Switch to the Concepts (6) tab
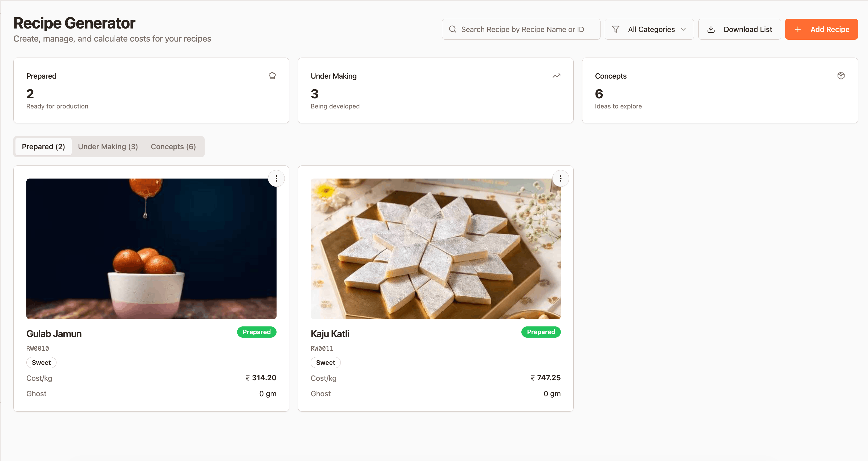 pyautogui.click(x=173, y=147)
